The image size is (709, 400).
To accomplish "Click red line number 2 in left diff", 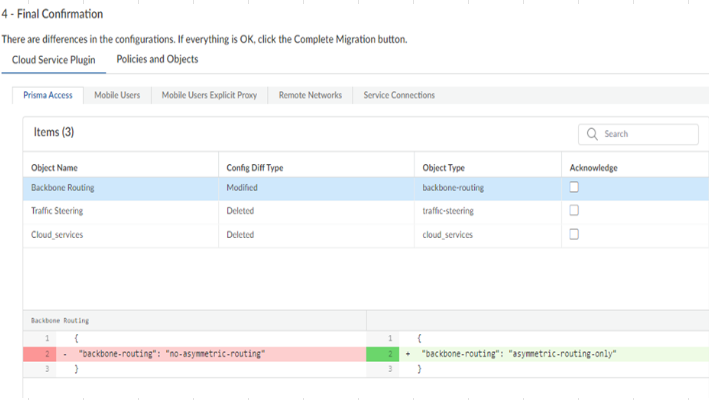I will (x=39, y=354).
